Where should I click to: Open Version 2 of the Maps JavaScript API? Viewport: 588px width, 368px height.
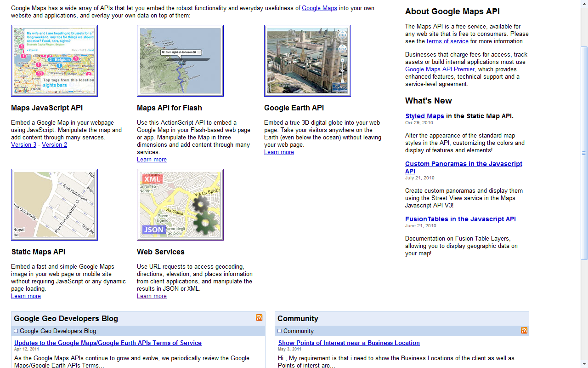[53, 144]
